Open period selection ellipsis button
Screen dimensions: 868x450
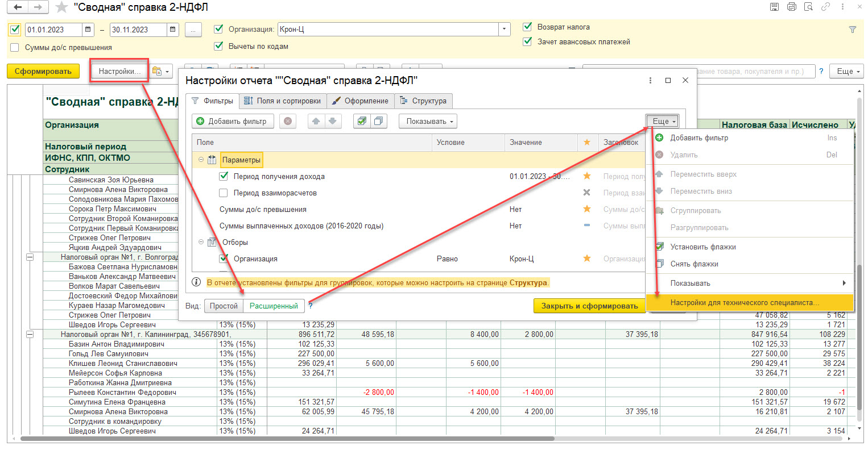point(193,30)
